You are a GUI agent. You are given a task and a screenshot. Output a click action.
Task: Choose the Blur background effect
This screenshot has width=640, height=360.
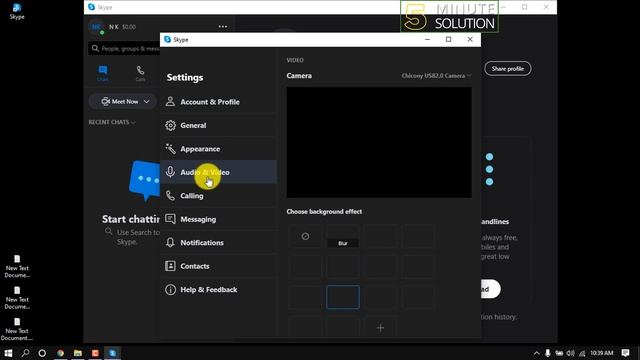pos(343,236)
